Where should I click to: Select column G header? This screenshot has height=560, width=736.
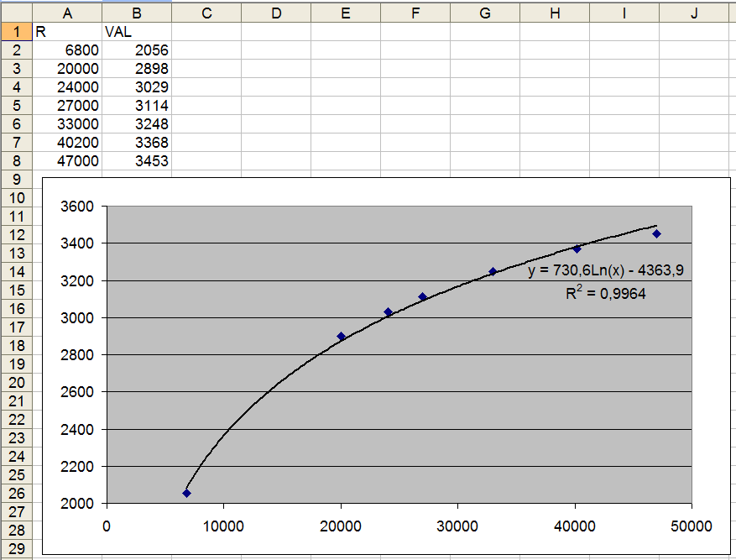(x=485, y=13)
